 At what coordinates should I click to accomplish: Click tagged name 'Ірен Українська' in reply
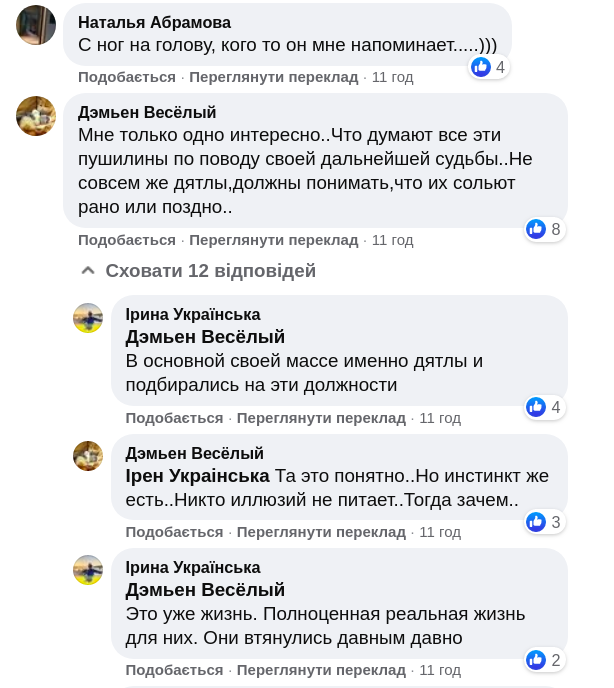point(197,475)
